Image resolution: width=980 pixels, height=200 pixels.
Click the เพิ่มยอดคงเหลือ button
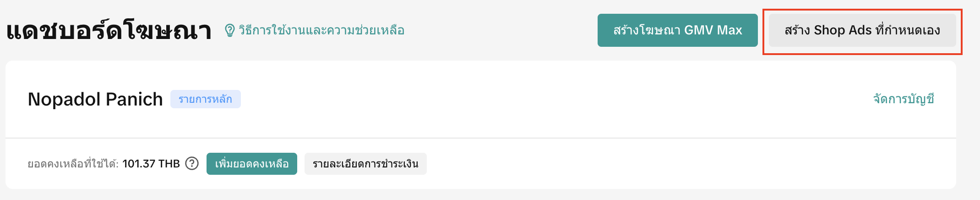point(252,164)
